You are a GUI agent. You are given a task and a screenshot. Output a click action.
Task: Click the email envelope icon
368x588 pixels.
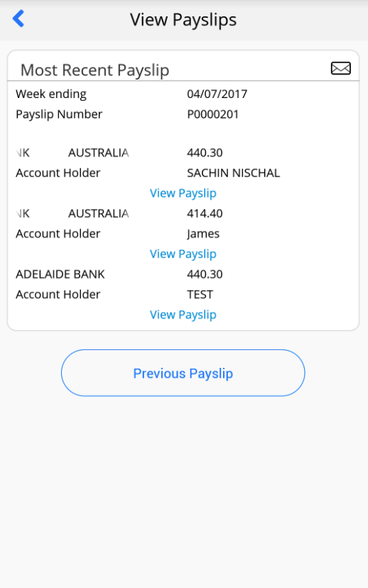click(340, 68)
